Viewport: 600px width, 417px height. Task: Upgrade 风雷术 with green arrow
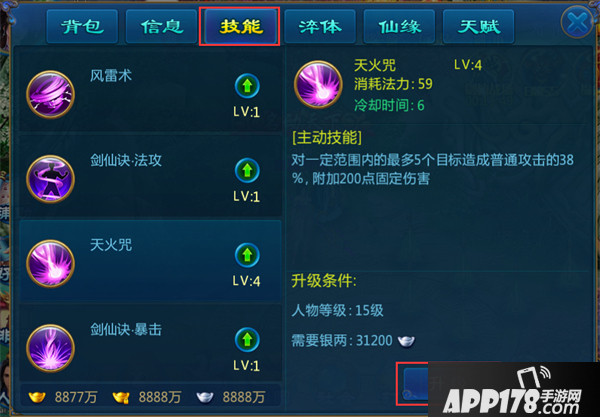(247, 86)
